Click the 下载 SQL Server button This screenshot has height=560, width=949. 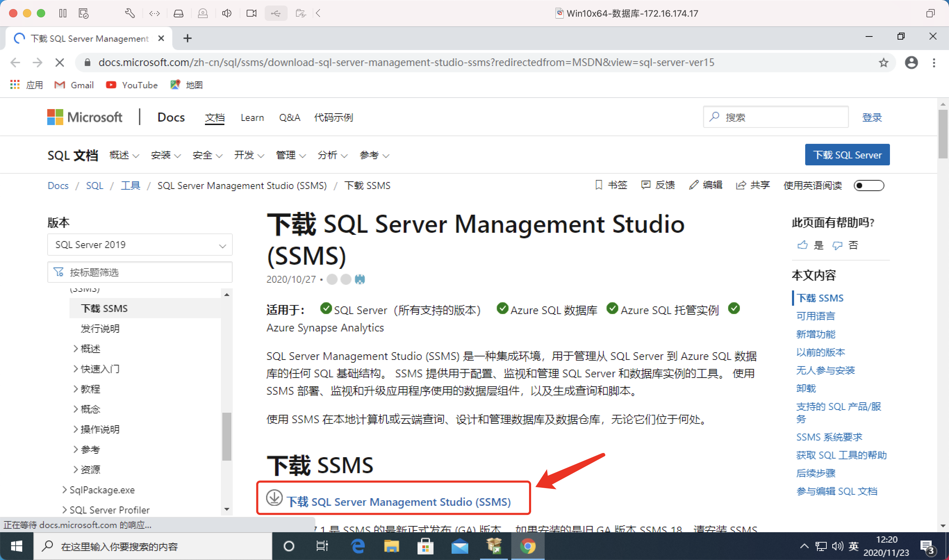point(847,155)
